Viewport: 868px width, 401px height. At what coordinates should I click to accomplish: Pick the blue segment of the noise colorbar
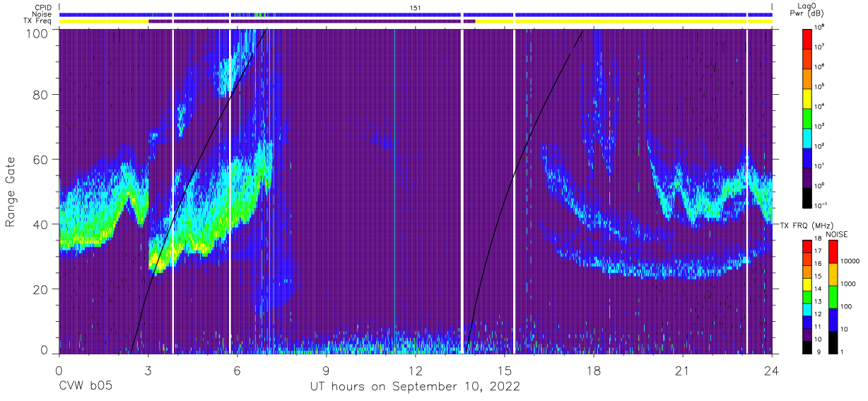[x=832, y=319]
